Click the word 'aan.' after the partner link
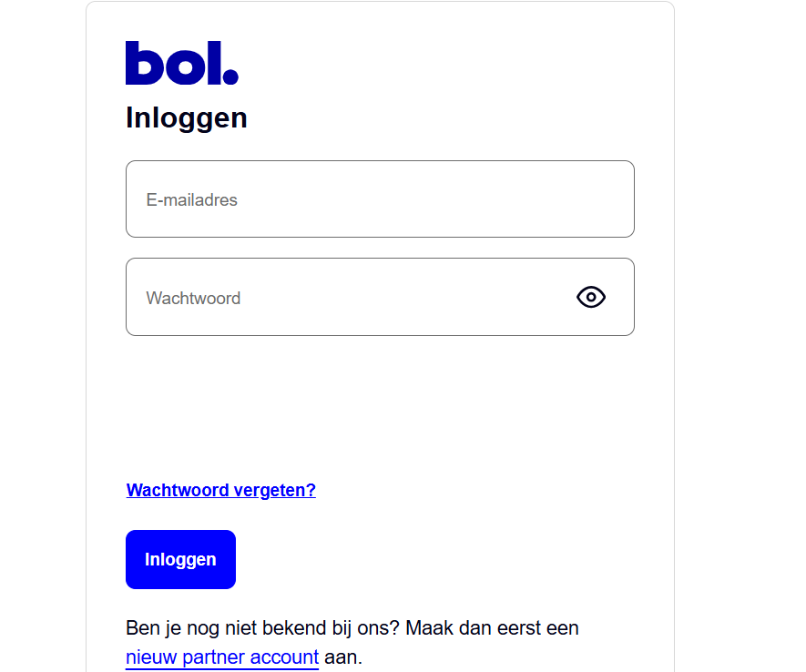806x672 pixels. point(343,657)
